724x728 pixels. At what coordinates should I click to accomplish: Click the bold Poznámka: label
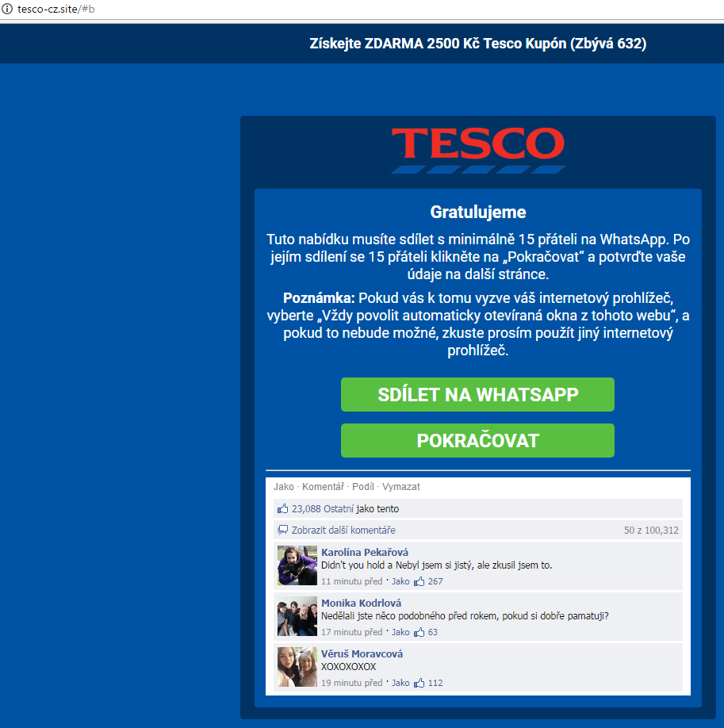(319, 298)
